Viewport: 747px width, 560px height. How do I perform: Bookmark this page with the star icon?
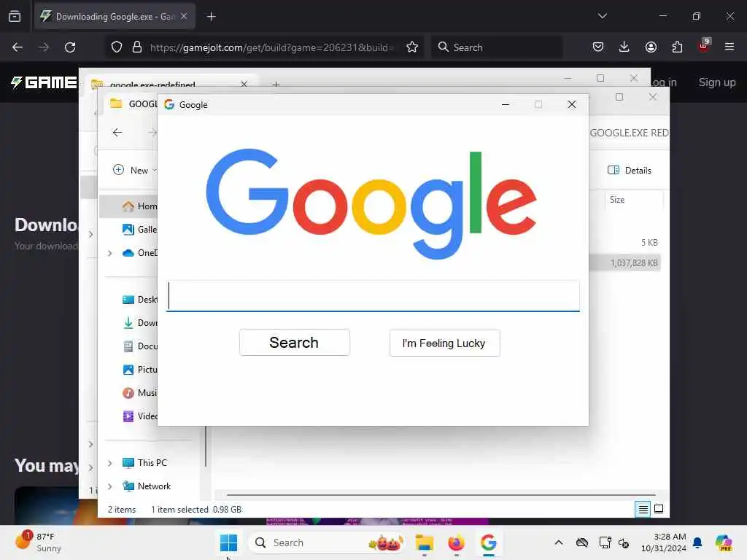(x=412, y=47)
